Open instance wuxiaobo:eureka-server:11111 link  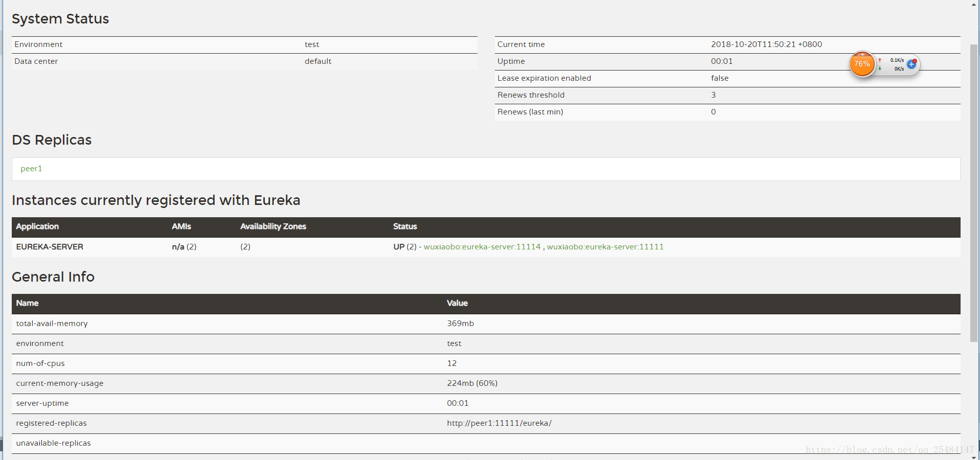click(x=605, y=247)
